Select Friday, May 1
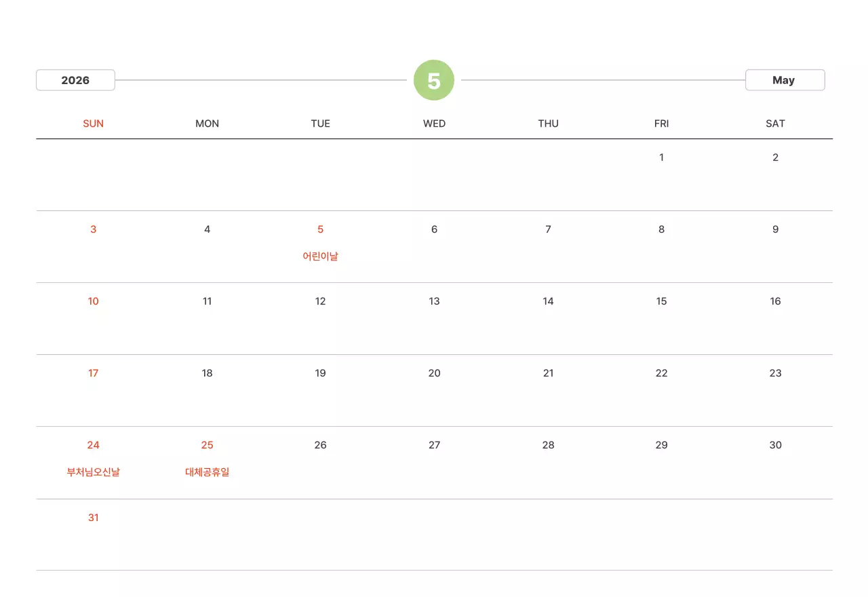 (661, 157)
